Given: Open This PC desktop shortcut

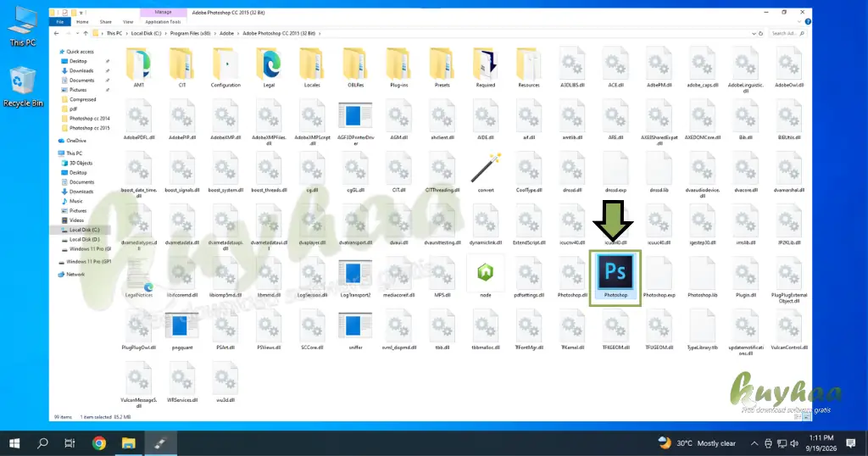Looking at the screenshot, I should click(23, 27).
